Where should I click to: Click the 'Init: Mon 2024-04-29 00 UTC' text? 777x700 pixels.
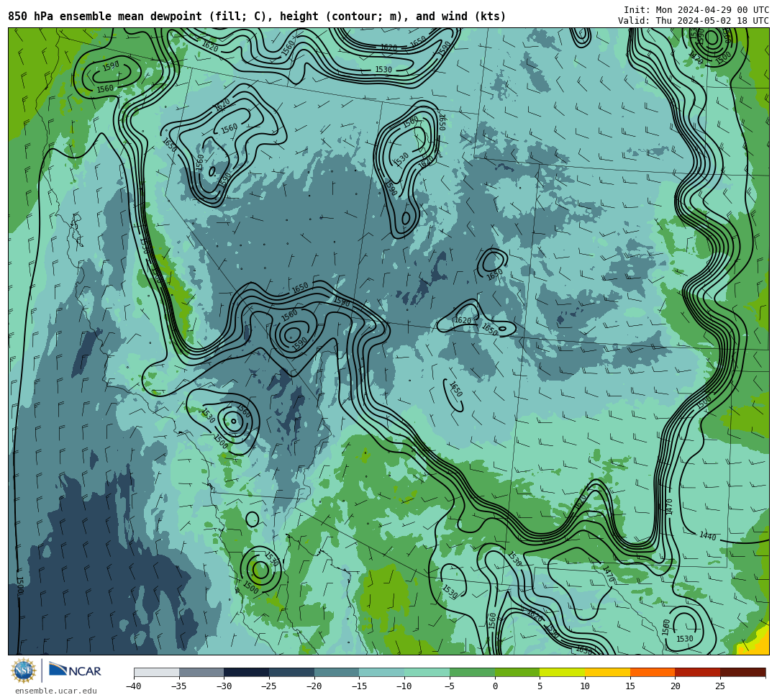click(696, 10)
